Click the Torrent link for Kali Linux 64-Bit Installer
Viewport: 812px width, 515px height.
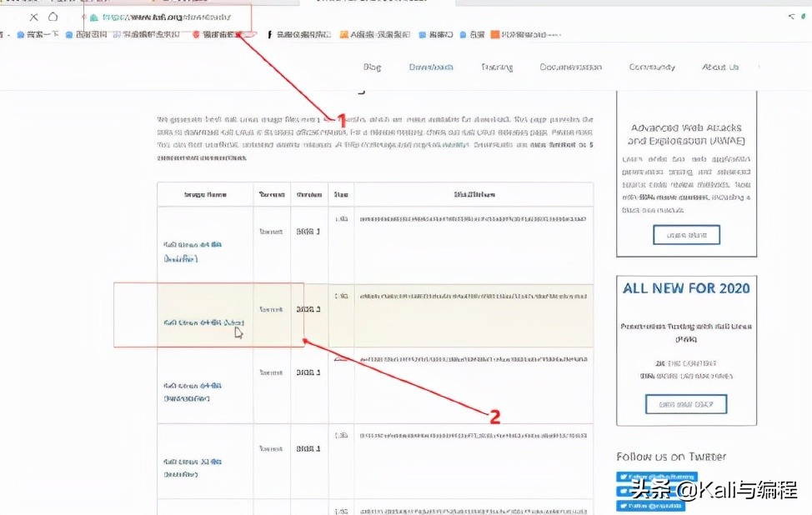[271, 229]
